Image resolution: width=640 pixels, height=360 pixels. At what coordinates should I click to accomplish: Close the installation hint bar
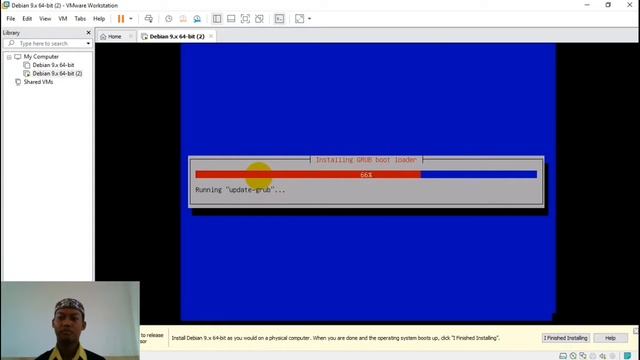(636, 331)
